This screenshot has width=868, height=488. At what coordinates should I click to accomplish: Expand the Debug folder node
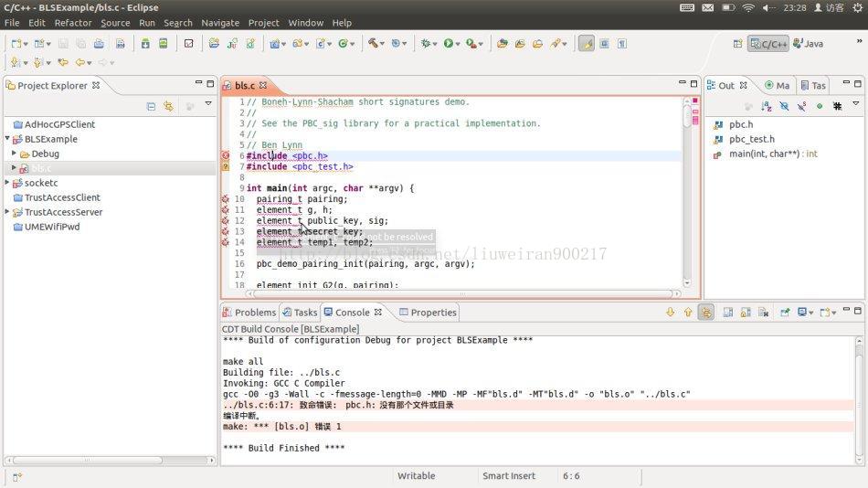15,154
